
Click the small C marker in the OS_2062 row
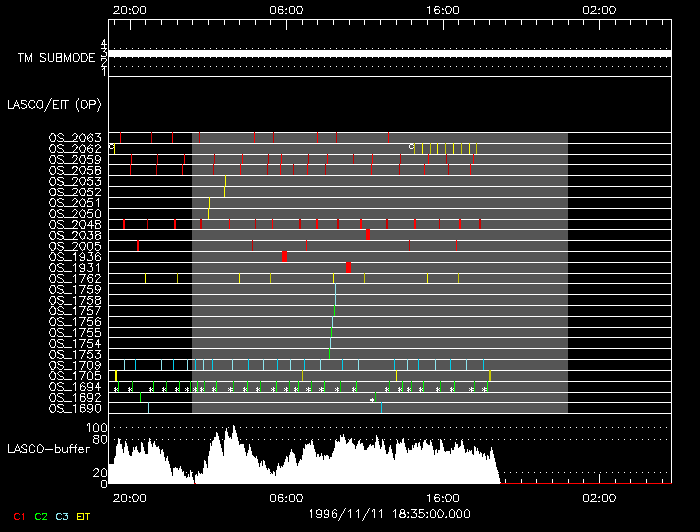411,147
